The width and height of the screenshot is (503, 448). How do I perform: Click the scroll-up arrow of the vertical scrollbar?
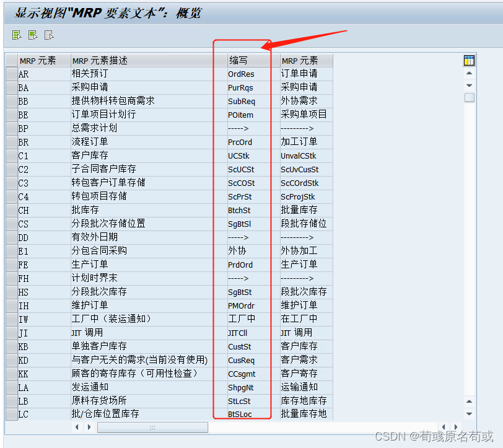click(x=469, y=72)
